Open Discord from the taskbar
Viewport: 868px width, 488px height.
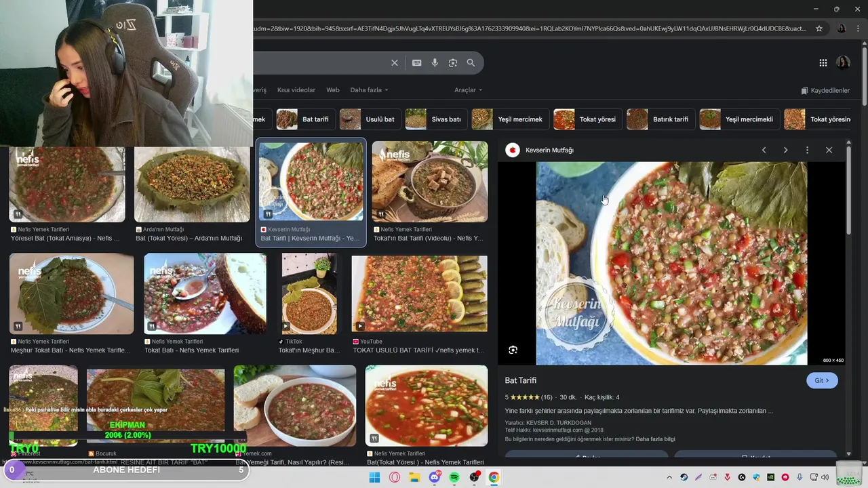pyautogui.click(x=435, y=477)
